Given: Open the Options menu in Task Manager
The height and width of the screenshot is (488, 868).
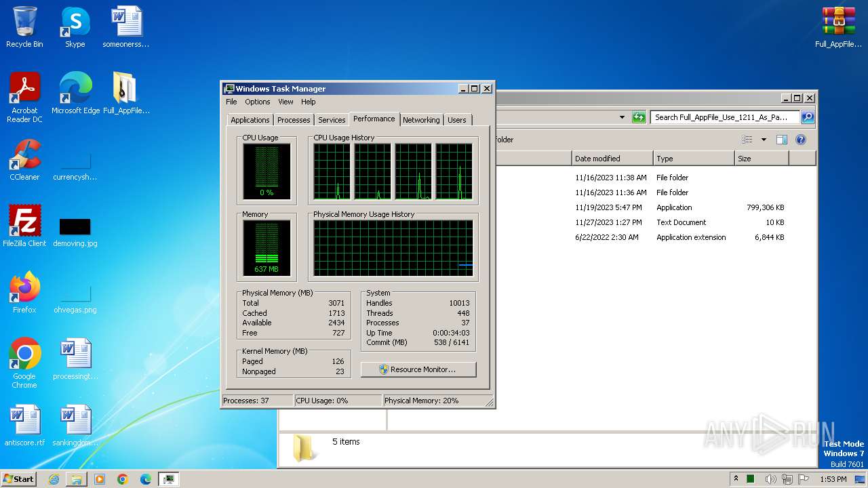Looking at the screenshot, I should 258,102.
